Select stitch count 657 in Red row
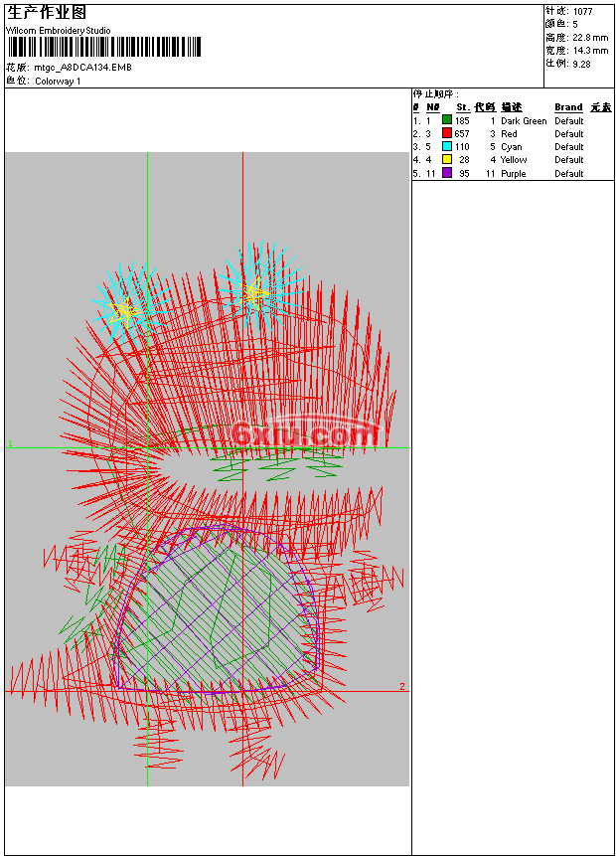 [462, 134]
